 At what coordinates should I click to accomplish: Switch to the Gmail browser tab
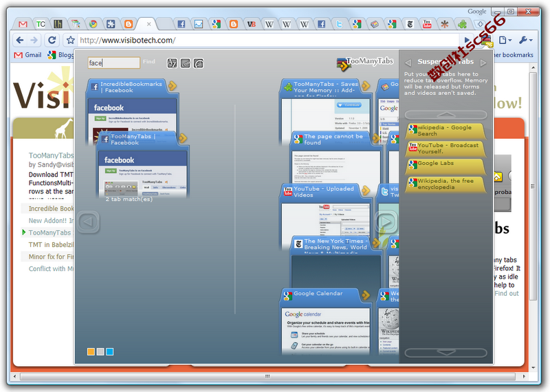point(23,24)
